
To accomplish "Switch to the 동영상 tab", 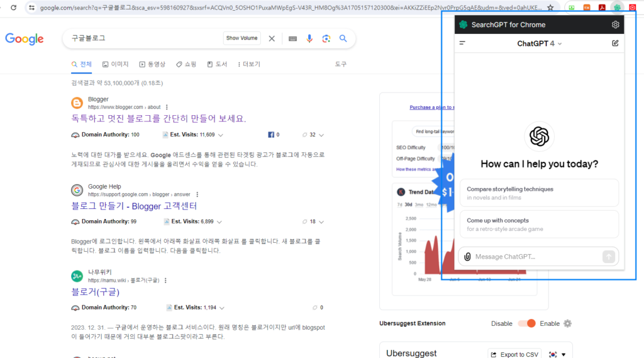I will (152, 64).
